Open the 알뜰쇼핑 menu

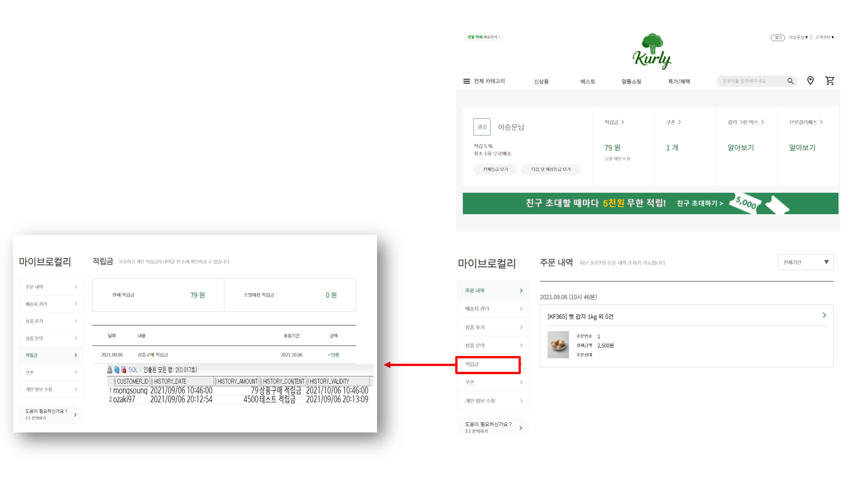[631, 81]
